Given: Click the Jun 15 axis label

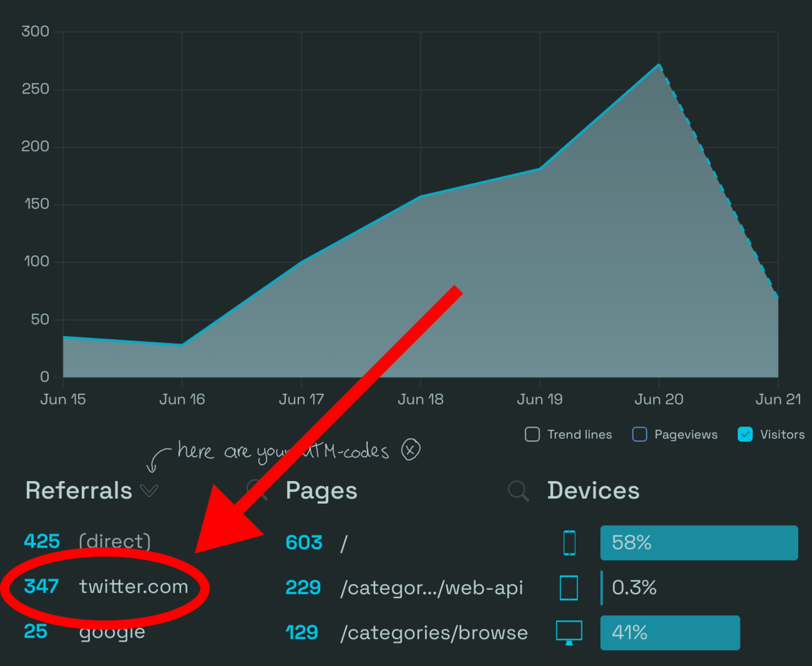Looking at the screenshot, I should (x=63, y=399).
